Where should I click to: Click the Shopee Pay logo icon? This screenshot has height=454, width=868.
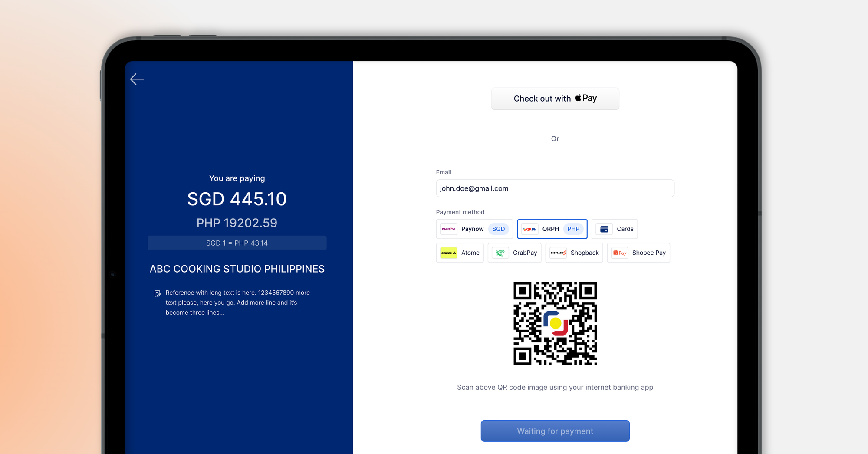click(x=619, y=253)
